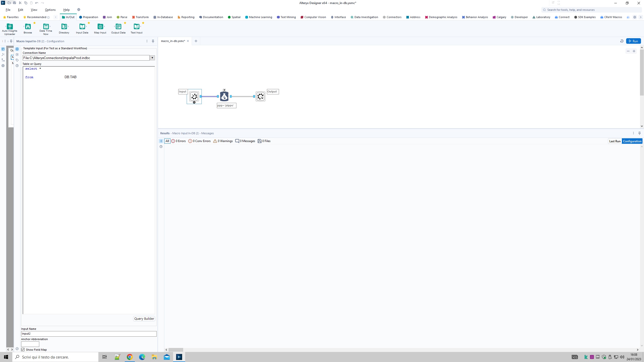Show more tool categories with right chevron
This screenshot has width=644, height=362.
click(x=640, y=17)
